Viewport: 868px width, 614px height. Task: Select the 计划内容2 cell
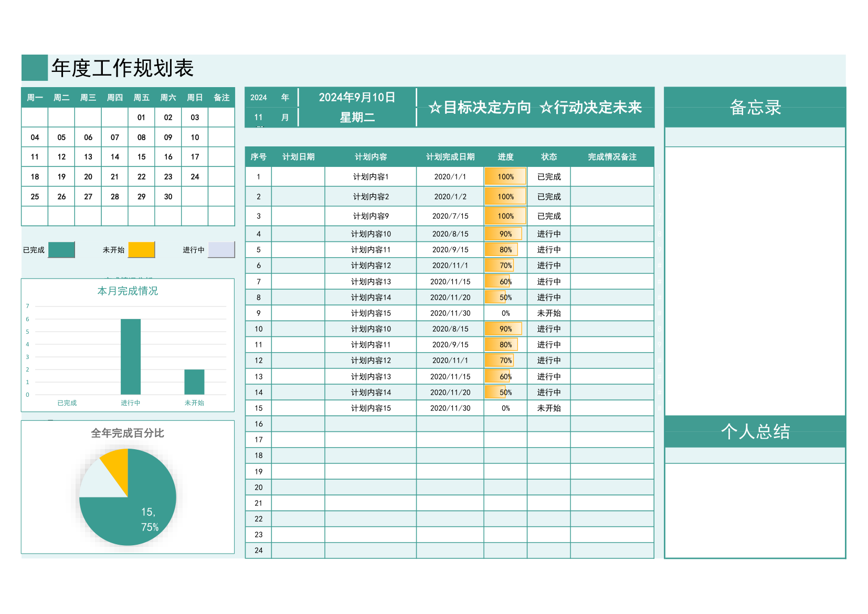coord(371,197)
